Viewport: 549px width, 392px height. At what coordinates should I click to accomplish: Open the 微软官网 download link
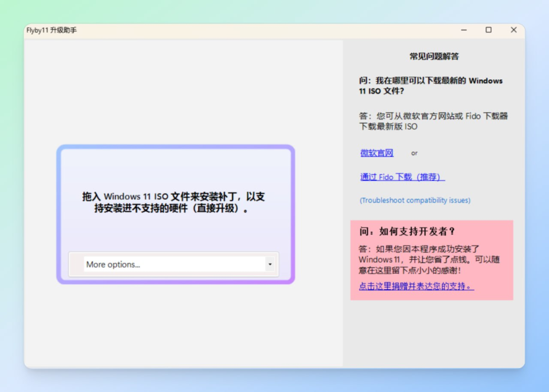click(x=376, y=153)
